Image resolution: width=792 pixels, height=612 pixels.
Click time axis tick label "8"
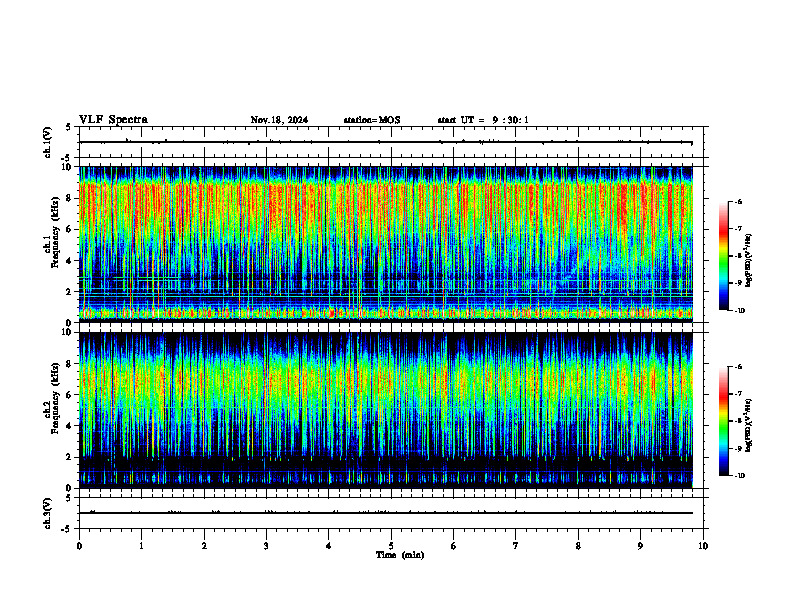pyautogui.click(x=578, y=546)
